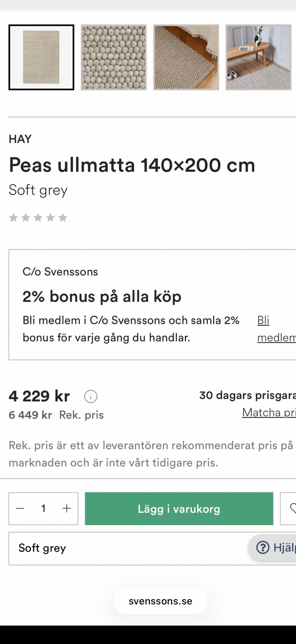Click the HAY brand name

tap(20, 139)
